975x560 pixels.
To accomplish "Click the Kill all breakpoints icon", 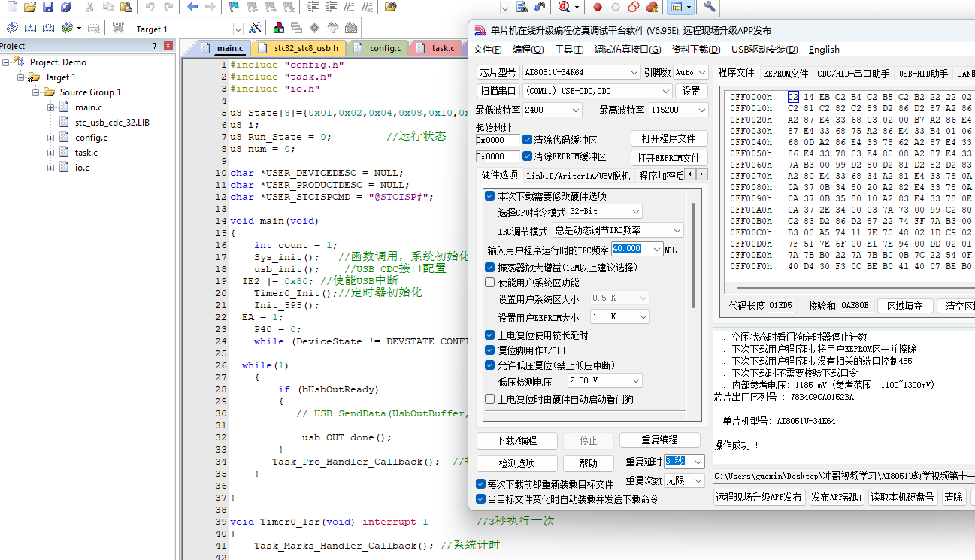I will (x=652, y=7).
